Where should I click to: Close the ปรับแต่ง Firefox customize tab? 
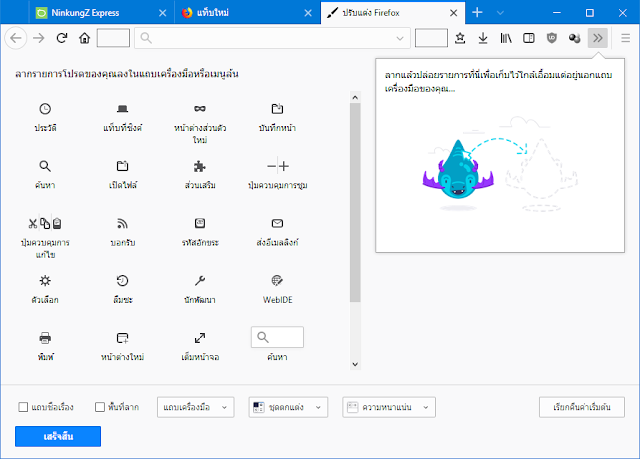pyautogui.click(x=453, y=13)
